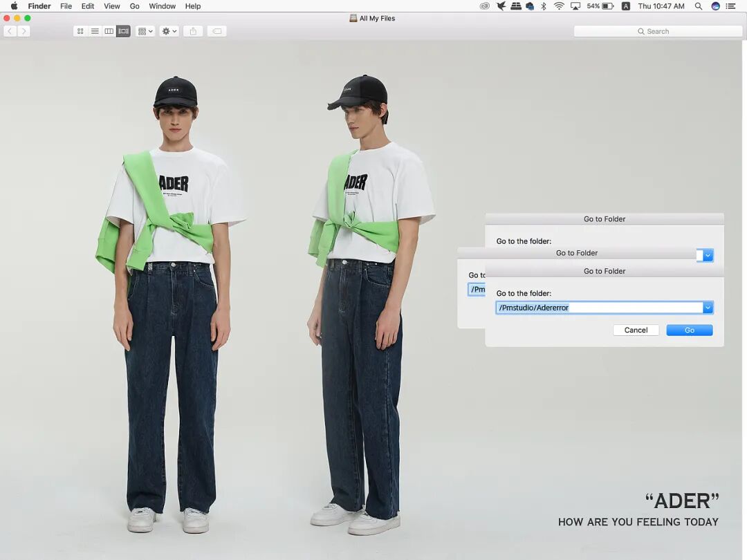
Task: Open the Creative Cloud menu bar icon
Action: [x=484, y=6]
